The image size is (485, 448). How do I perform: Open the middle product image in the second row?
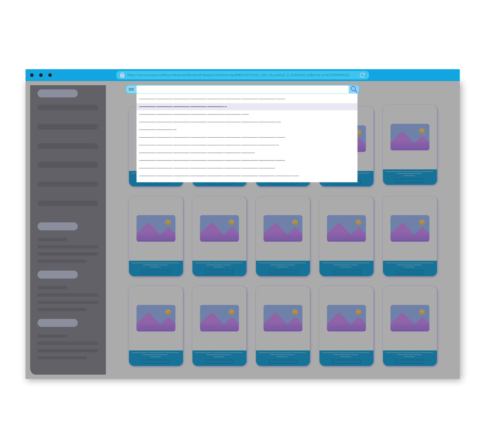point(283,228)
